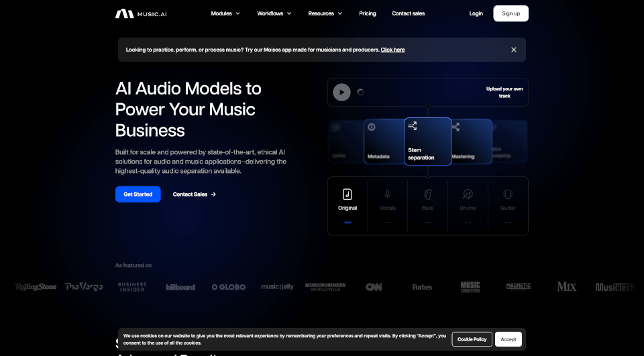Viewport: 644px width, 356px height.
Task: Click the MusicTech logo
Action: [x=615, y=287]
